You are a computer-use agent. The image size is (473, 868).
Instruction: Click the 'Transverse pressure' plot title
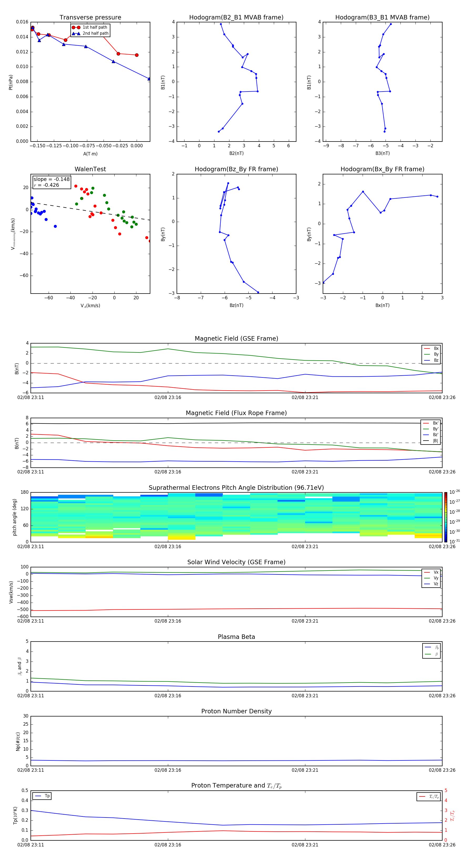coord(90,18)
